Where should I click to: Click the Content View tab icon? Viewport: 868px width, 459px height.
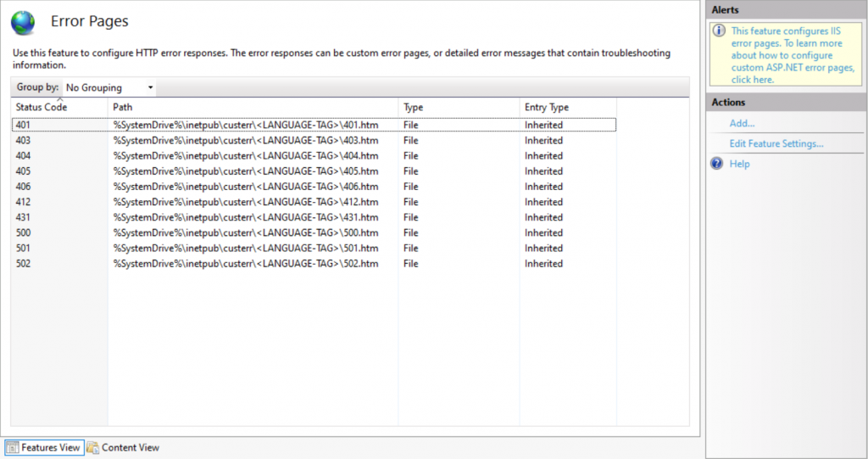coord(92,447)
